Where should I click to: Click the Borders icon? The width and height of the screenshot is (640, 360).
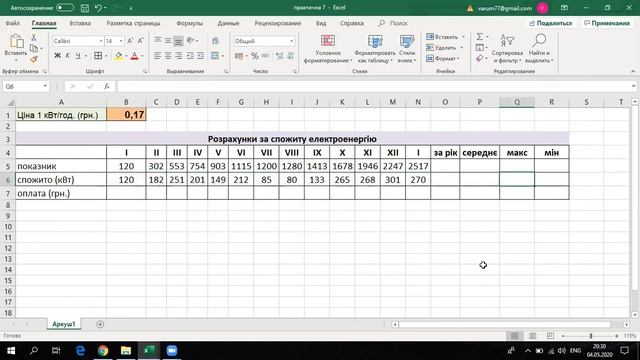[98, 56]
